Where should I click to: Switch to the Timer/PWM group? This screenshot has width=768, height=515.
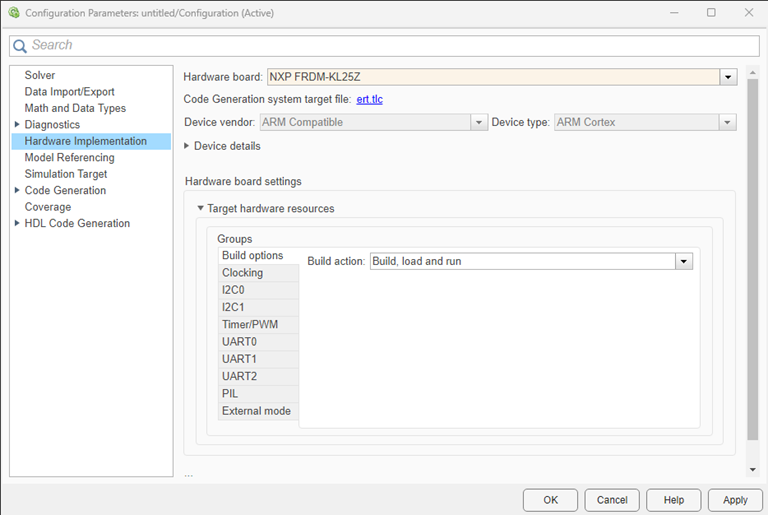pos(250,325)
